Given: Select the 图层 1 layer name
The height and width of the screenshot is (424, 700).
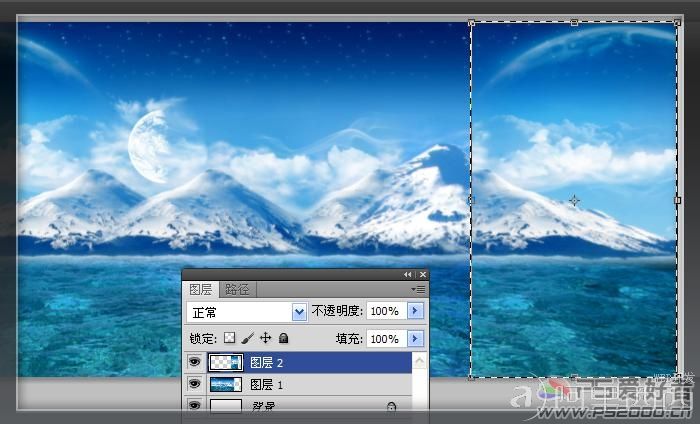Looking at the screenshot, I should point(267,384).
